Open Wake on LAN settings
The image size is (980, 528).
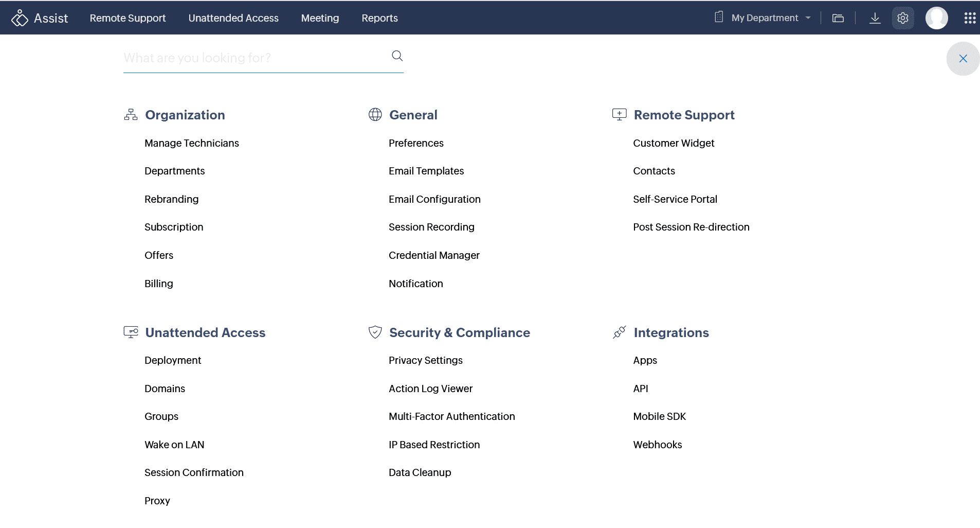(174, 445)
